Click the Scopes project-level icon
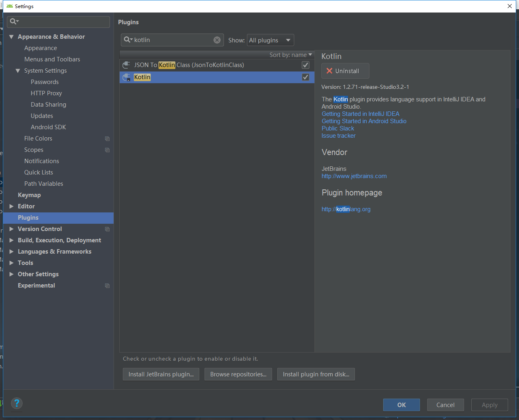 [x=107, y=150]
